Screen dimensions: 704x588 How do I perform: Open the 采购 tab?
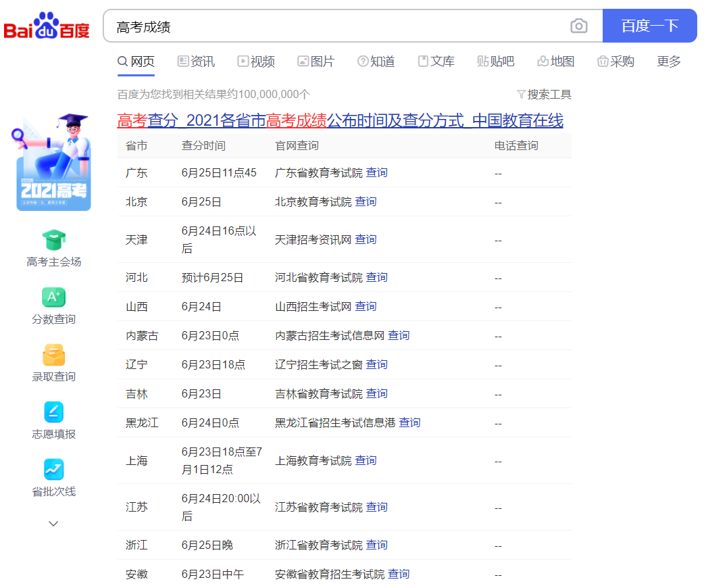click(x=615, y=61)
